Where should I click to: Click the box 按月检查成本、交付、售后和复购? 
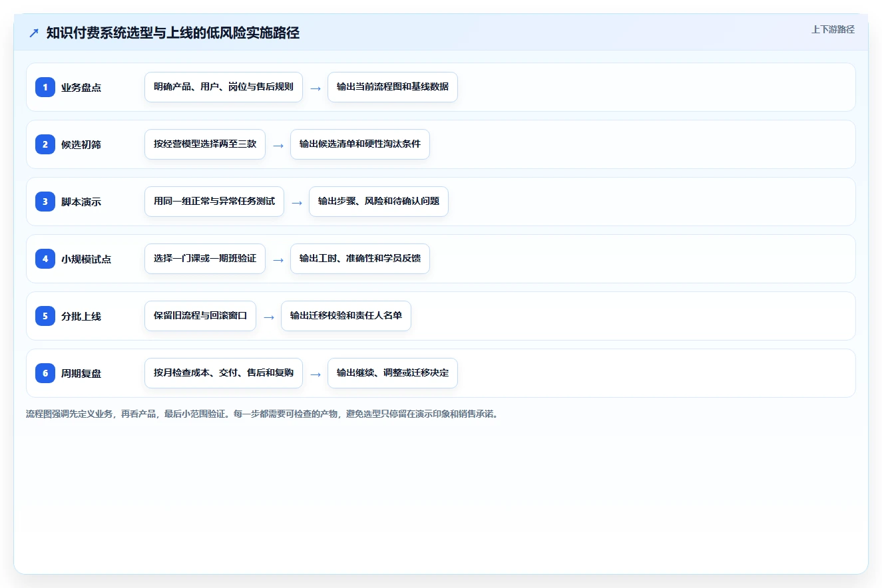(224, 373)
